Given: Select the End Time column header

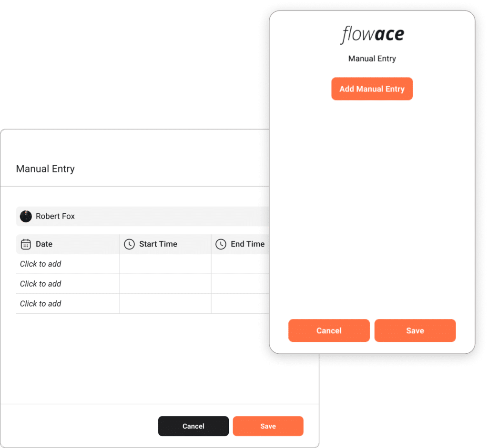Looking at the screenshot, I should pyautogui.click(x=247, y=244).
